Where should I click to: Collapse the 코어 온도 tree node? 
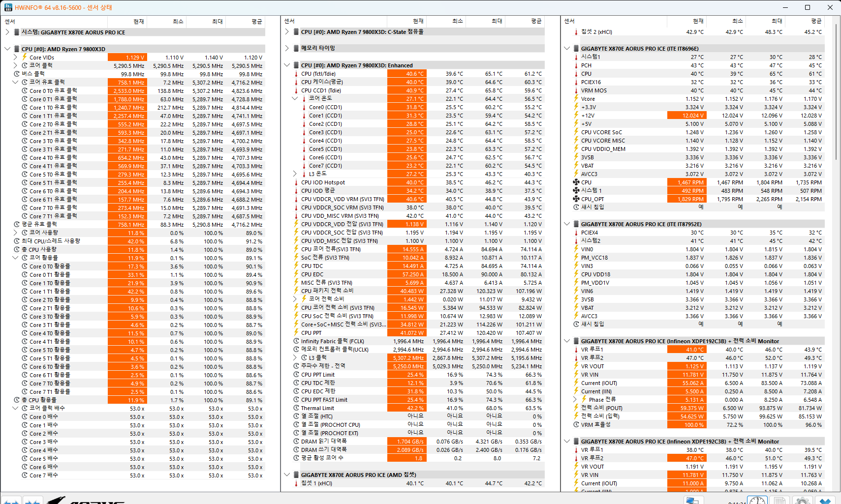pos(295,98)
